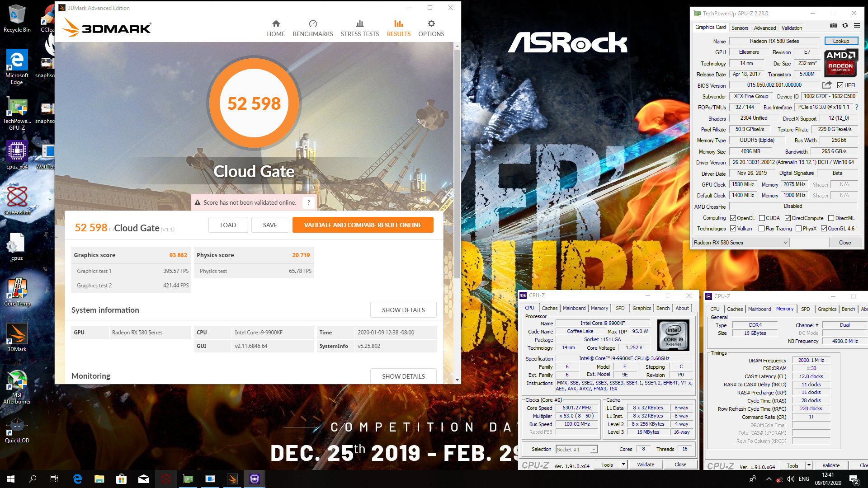
Task: Open GPU-Z hamburger menu
Action: tap(857, 26)
